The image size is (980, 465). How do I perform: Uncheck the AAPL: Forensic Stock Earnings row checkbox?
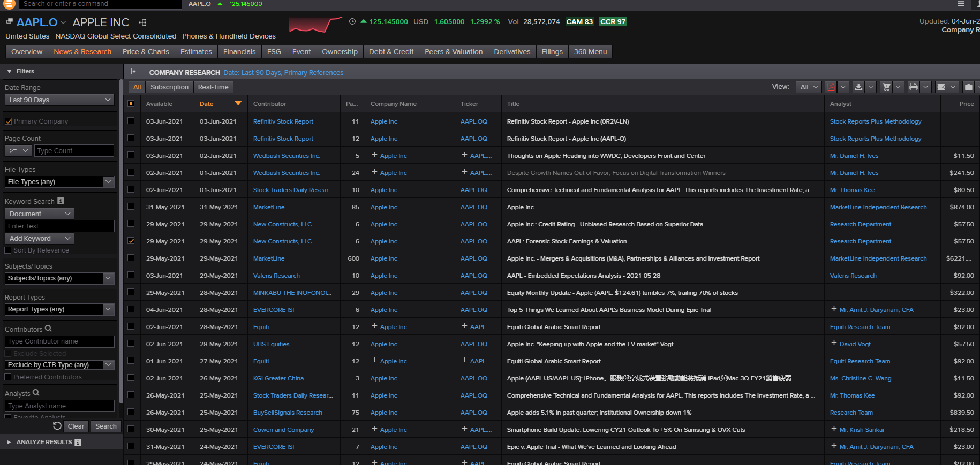[x=131, y=241]
